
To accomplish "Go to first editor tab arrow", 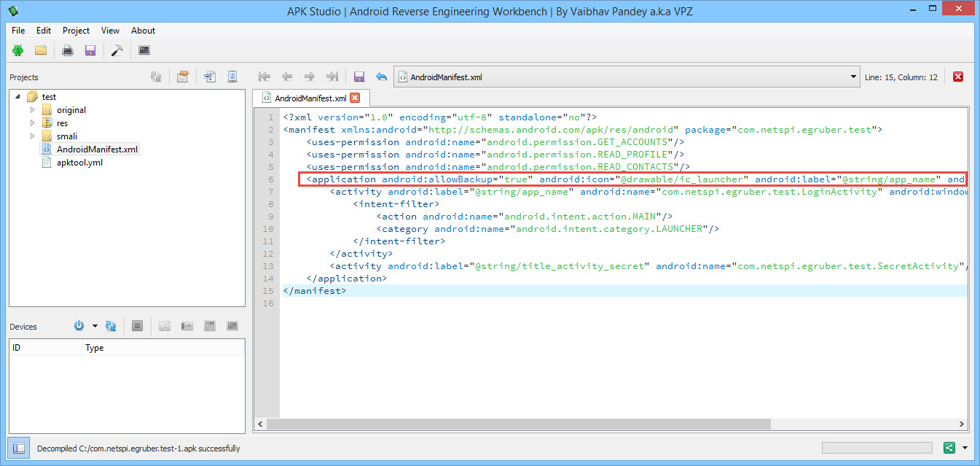I will coord(264,77).
